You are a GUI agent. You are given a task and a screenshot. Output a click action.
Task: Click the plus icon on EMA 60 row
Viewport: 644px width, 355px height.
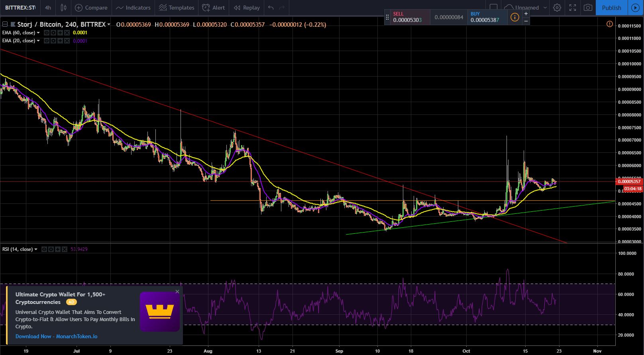60,33
